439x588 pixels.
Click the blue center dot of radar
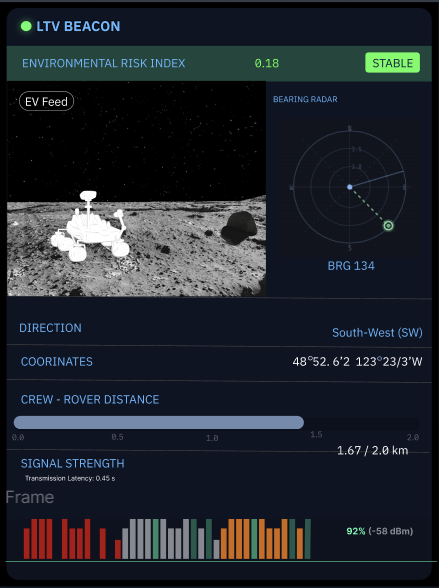tap(349, 187)
